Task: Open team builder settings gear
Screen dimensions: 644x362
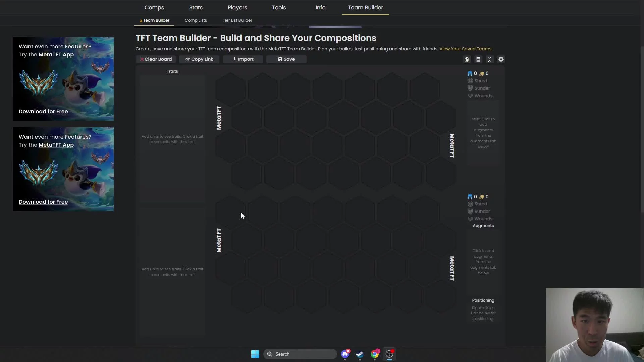Action: [x=501, y=59]
